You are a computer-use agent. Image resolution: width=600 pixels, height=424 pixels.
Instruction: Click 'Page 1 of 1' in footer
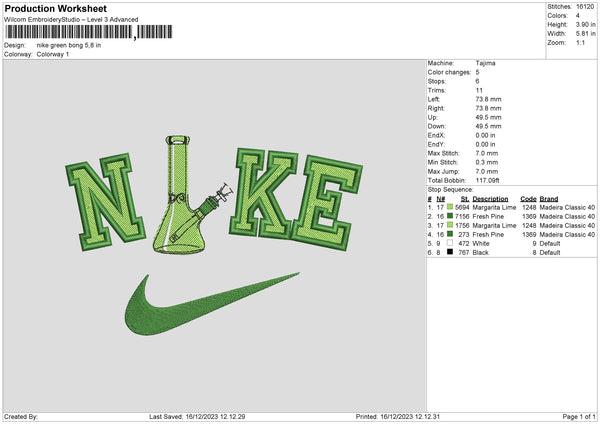click(x=579, y=416)
